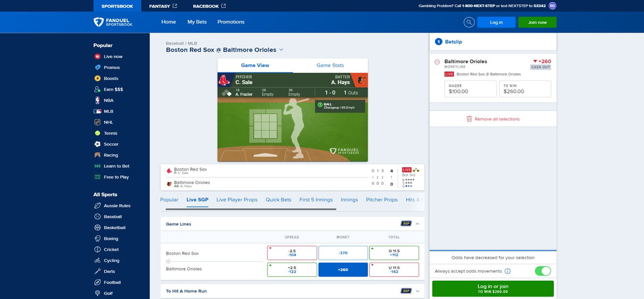Open the NBA logo icon
The image size is (644, 299).
coord(98,101)
